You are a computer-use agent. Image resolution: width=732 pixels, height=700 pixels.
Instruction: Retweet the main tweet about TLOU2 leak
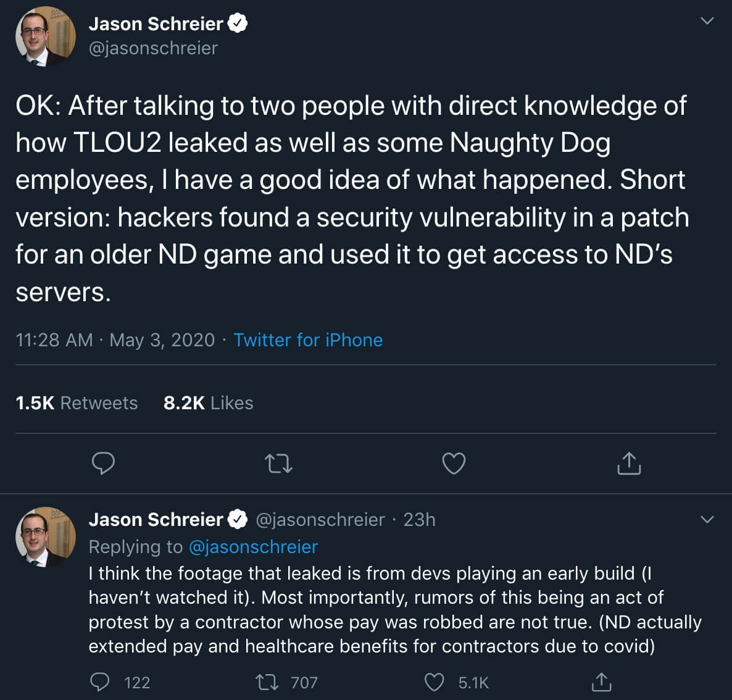click(x=279, y=464)
